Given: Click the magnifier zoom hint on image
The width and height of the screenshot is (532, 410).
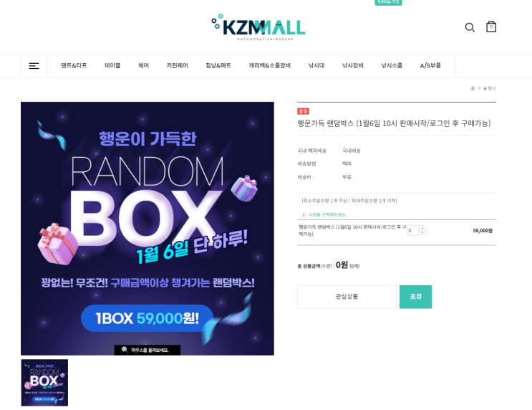Looking at the screenshot, I should (147, 350).
